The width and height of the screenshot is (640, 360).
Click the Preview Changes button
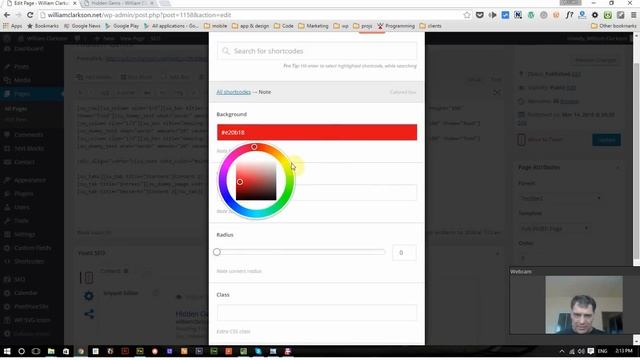point(596,60)
